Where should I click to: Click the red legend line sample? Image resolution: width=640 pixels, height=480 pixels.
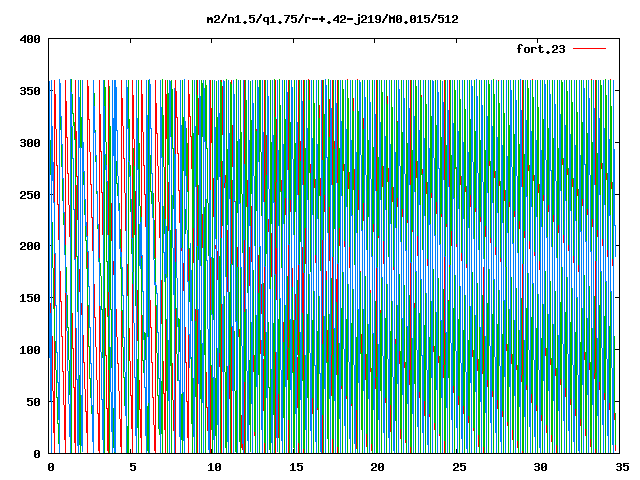[x=589, y=49]
